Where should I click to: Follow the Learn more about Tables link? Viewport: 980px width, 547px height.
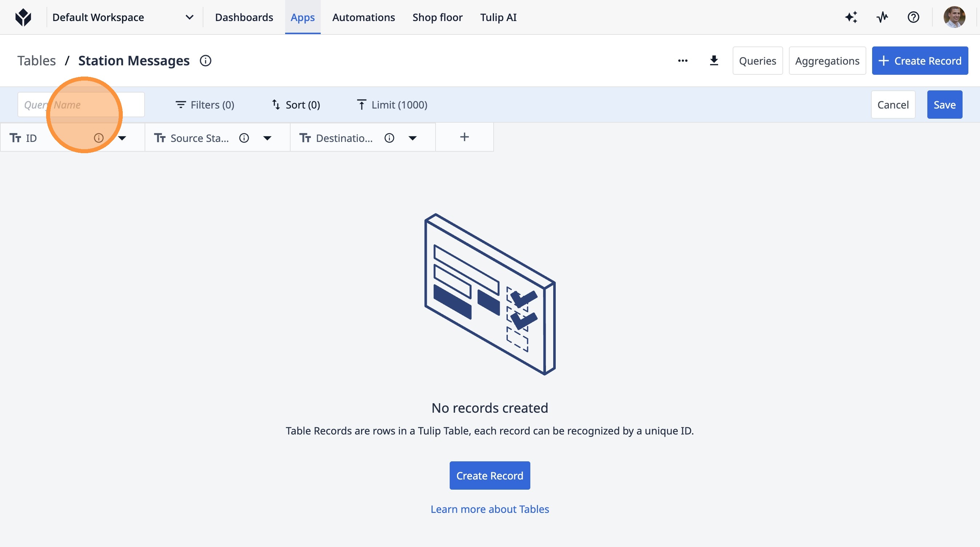click(490, 509)
